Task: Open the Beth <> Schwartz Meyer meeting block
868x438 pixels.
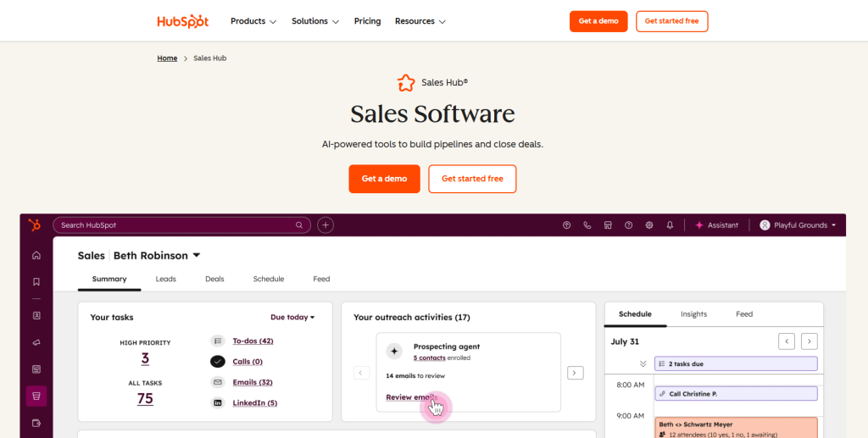Action: [736, 428]
